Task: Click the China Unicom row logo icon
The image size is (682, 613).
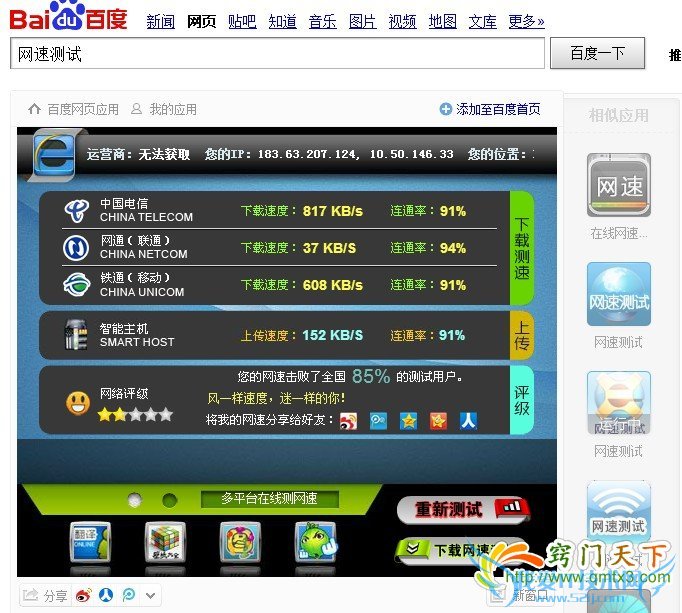Action: (77, 285)
